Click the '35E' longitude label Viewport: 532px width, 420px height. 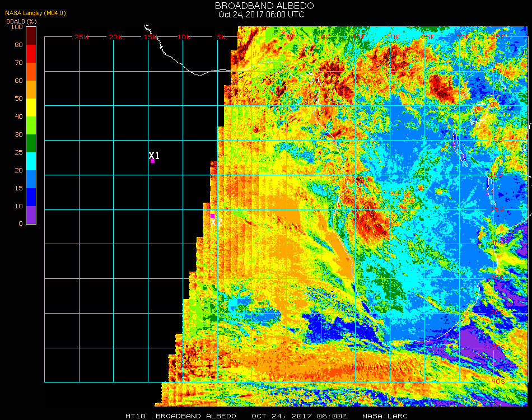coord(498,37)
